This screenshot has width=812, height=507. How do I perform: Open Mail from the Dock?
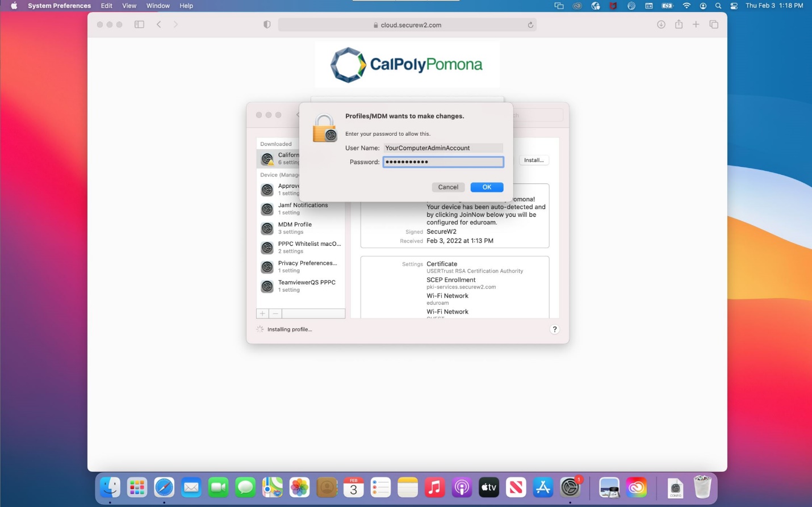[x=191, y=487]
